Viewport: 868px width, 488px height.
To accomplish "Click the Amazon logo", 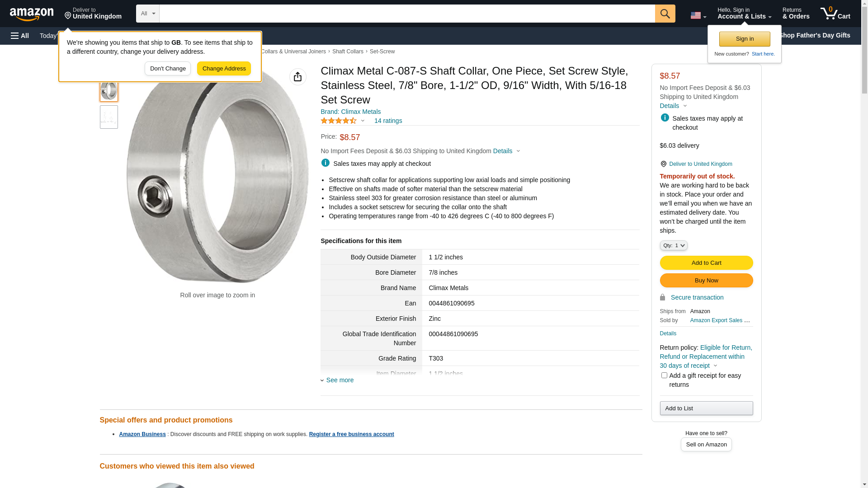I will (32, 14).
